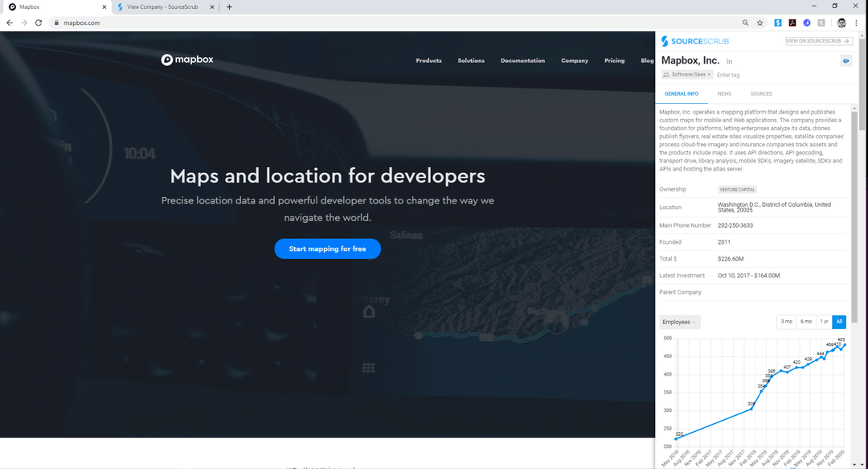Click the magnifier zoom icon in the address bar
The image size is (868, 469).
tap(745, 23)
